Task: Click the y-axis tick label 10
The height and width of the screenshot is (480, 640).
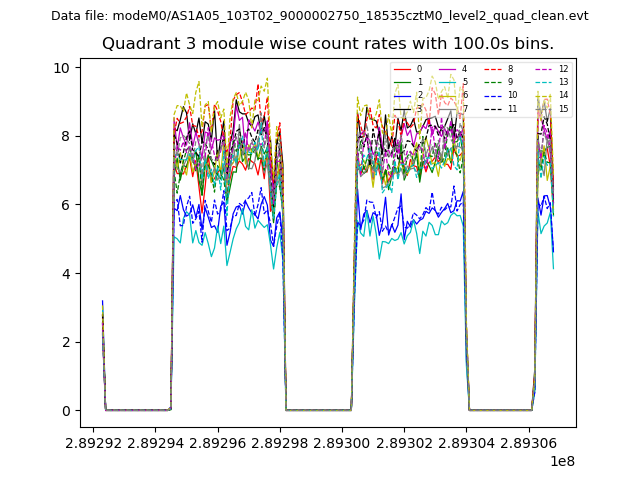Action: coord(62,68)
